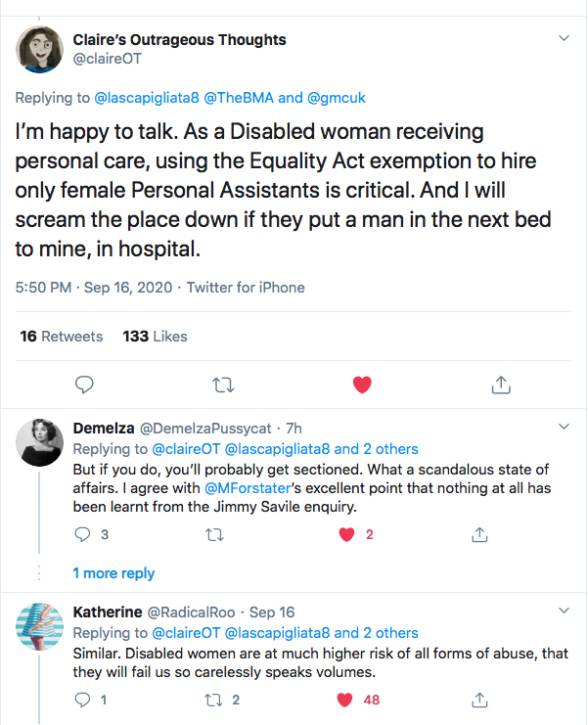Open more options chevron on Claire's tweet
Screen dimensions: 588x725
(x=564, y=39)
